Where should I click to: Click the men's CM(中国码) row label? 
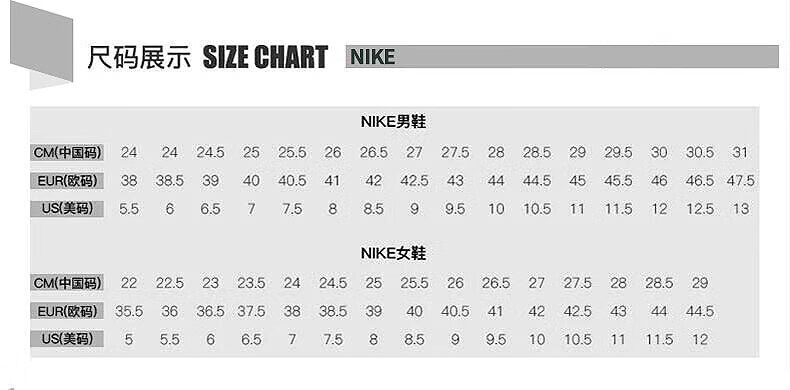pos(67,152)
